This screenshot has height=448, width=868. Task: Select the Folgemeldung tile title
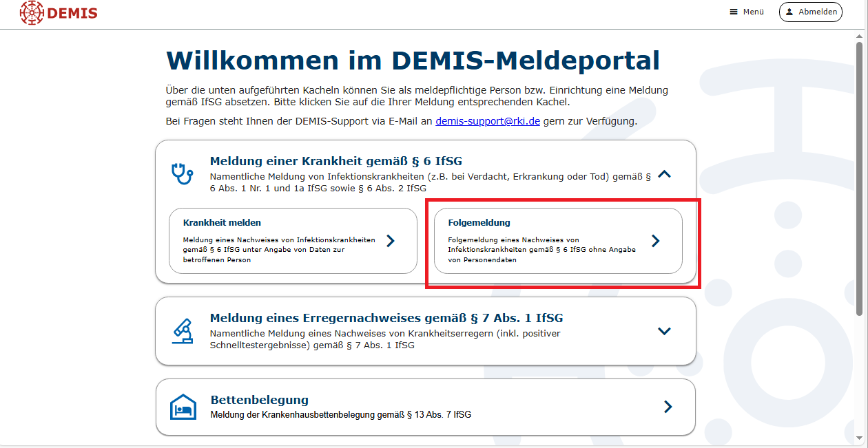(479, 222)
